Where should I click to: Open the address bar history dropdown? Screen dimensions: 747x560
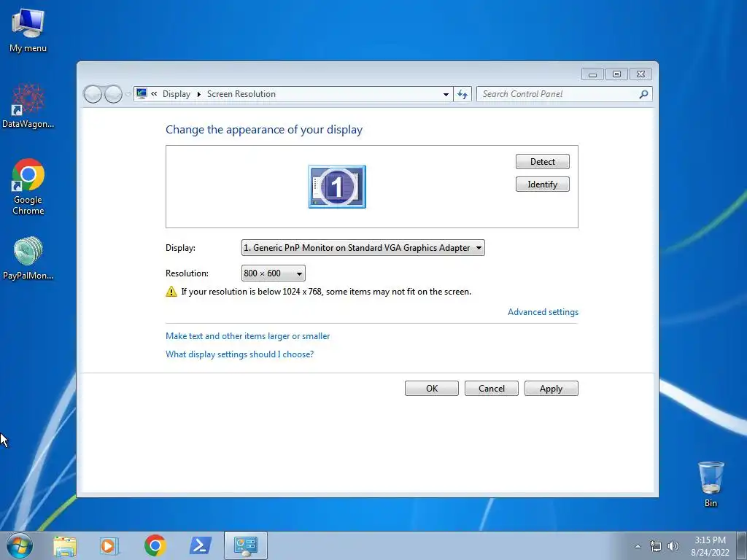point(446,94)
